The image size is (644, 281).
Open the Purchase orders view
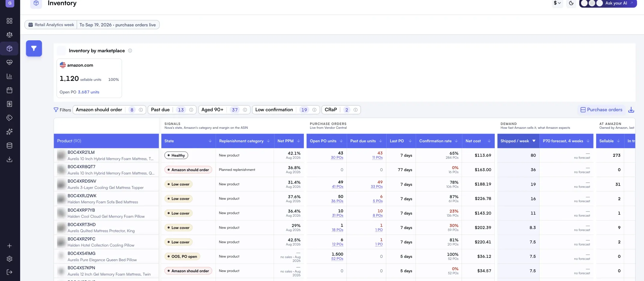(x=601, y=110)
